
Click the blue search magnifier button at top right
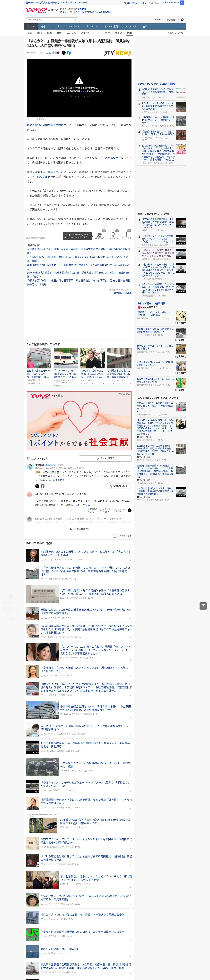(x=183, y=3)
